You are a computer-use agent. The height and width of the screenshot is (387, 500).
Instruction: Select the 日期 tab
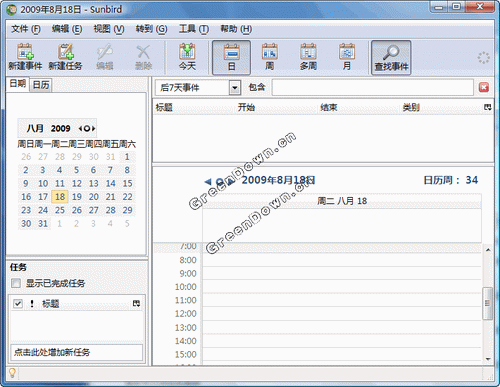[x=18, y=84]
